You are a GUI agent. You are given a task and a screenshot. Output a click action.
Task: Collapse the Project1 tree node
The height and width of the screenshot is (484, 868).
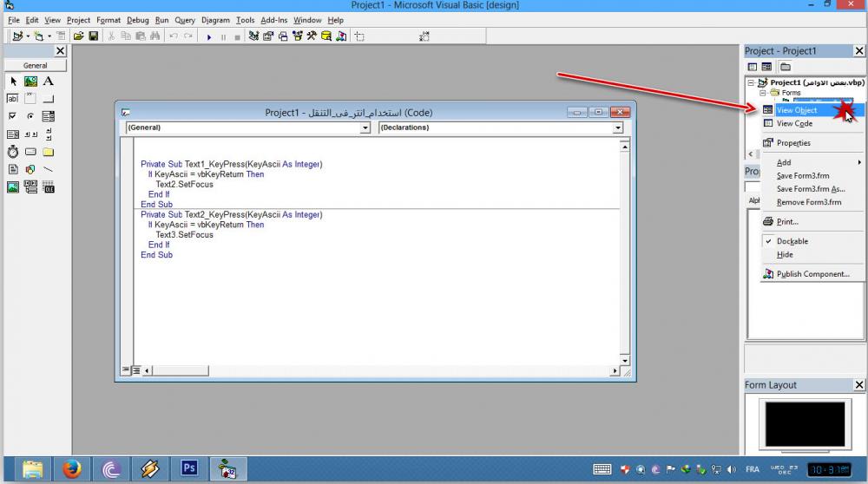[x=751, y=83]
